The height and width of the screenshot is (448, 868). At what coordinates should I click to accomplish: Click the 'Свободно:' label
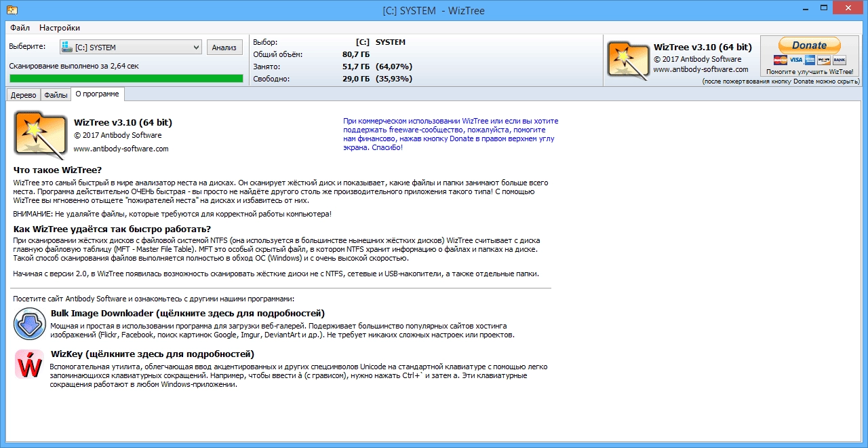click(271, 79)
